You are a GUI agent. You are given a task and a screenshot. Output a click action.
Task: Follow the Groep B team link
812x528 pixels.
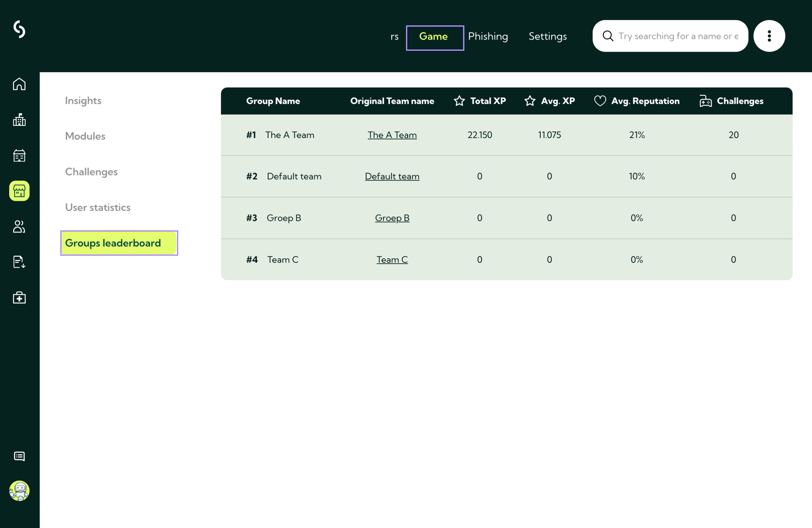click(392, 218)
